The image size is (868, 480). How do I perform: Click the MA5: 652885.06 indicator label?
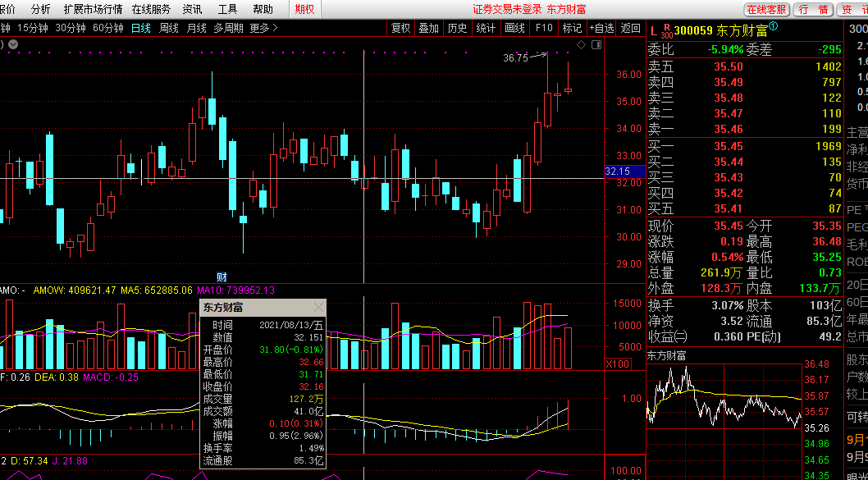pos(156,290)
